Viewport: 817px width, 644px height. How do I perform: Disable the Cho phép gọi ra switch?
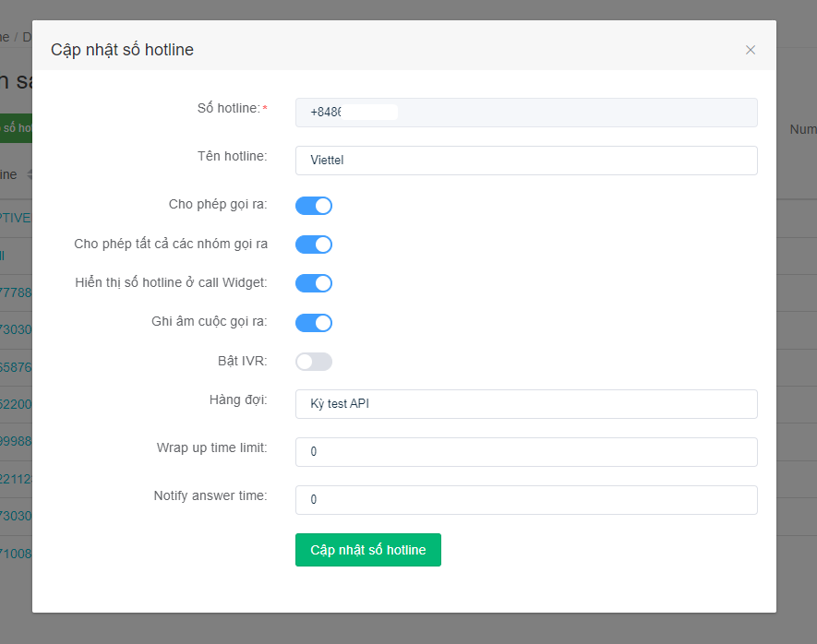(314, 206)
